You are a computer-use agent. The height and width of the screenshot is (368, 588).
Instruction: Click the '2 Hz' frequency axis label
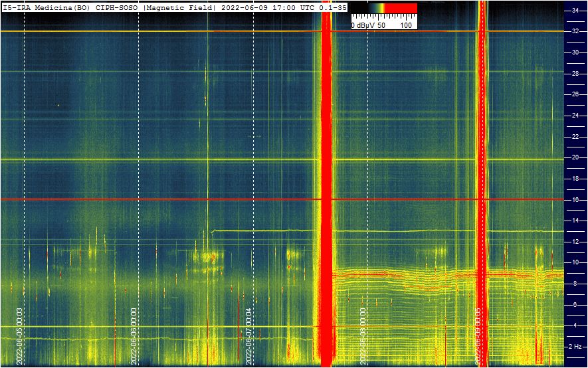click(576, 347)
